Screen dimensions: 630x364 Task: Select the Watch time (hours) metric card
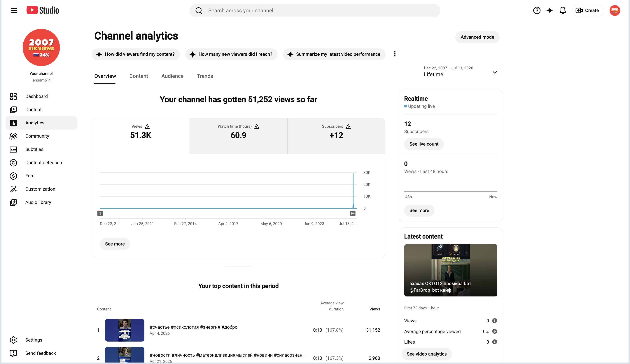click(238, 136)
